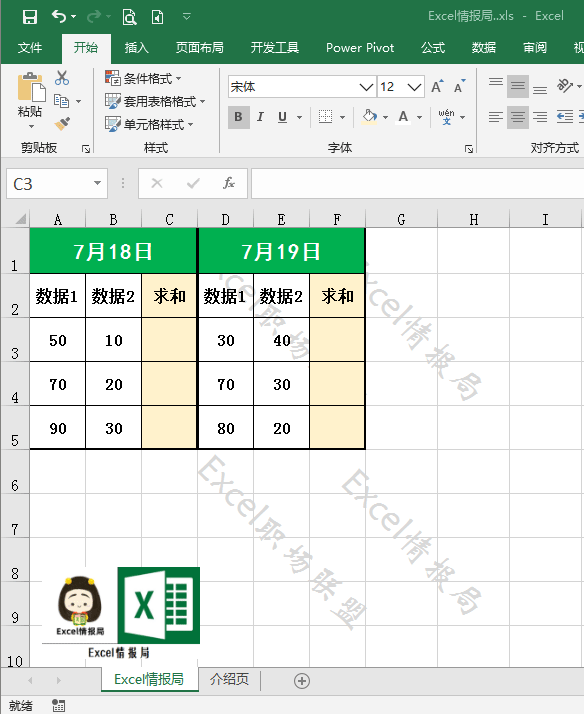The height and width of the screenshot is (714, 584).
Task: Open the undo history dropdown arrow
Action: point(73,17)
